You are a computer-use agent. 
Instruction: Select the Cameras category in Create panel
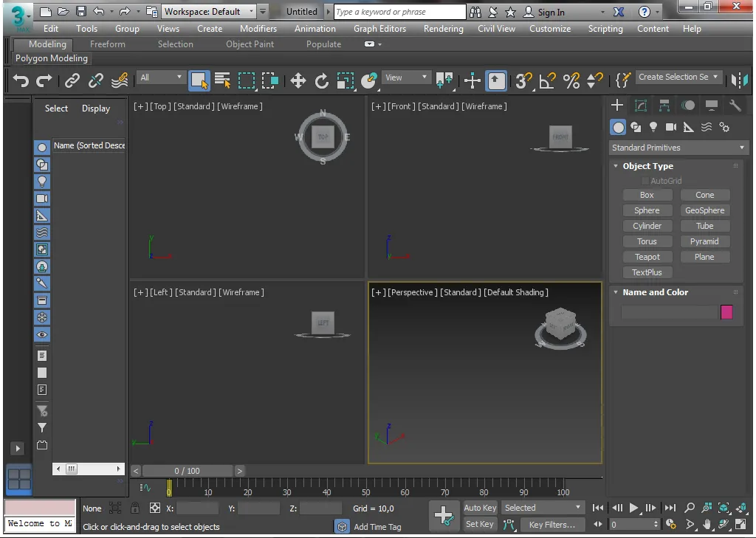pos(670,127)
